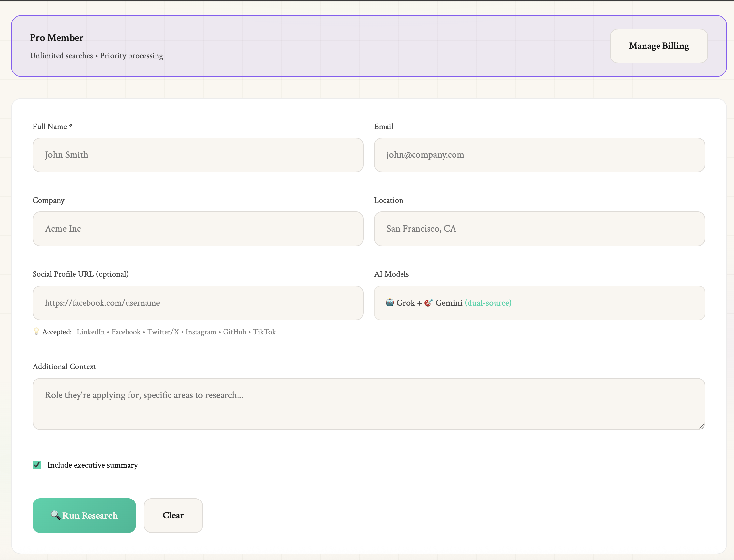Focus the Full Name input field
The height and width of the screenshot is (560, 734).
click(198, 155)
